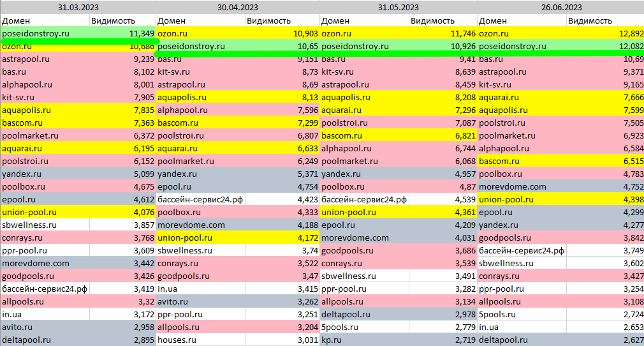Select in.ua cell in the 31.03.2023 block
644x346 pixels.
(x=45, y=314)
